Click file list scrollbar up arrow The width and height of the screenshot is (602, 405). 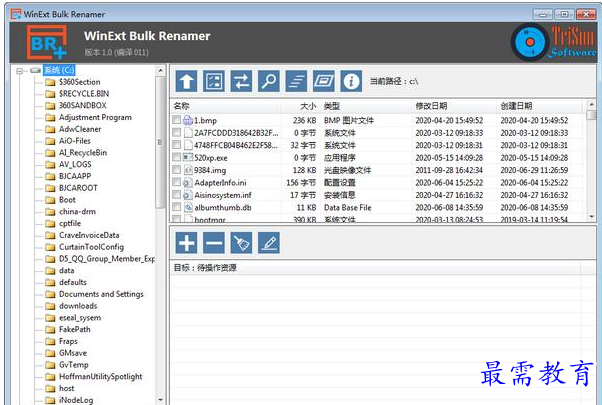pyautogui.click(x=592, y=104)
